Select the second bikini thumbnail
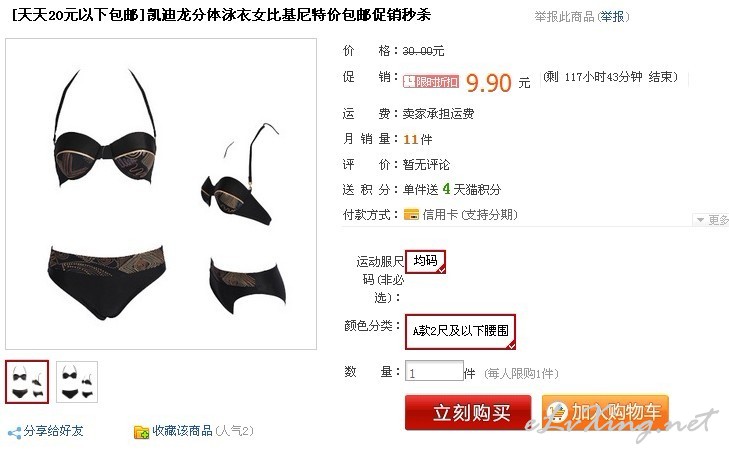This screenshot has height=456, width=729. [77, 382]
